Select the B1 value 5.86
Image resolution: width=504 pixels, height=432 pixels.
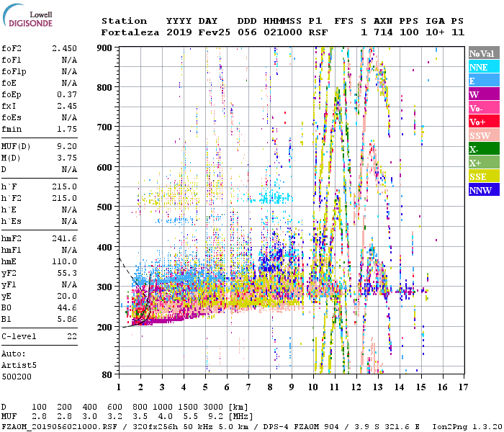(x=67, y=319)
